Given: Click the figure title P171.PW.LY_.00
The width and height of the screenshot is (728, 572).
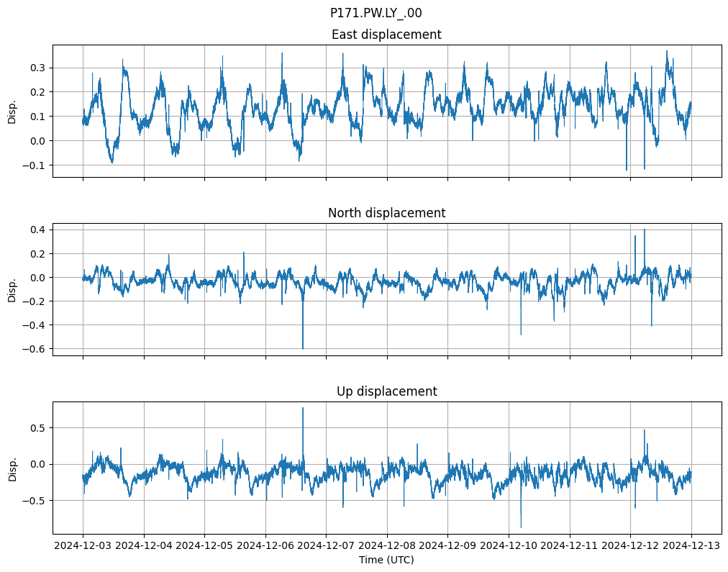Looking at the screenshot, I should tap(376, 13).
